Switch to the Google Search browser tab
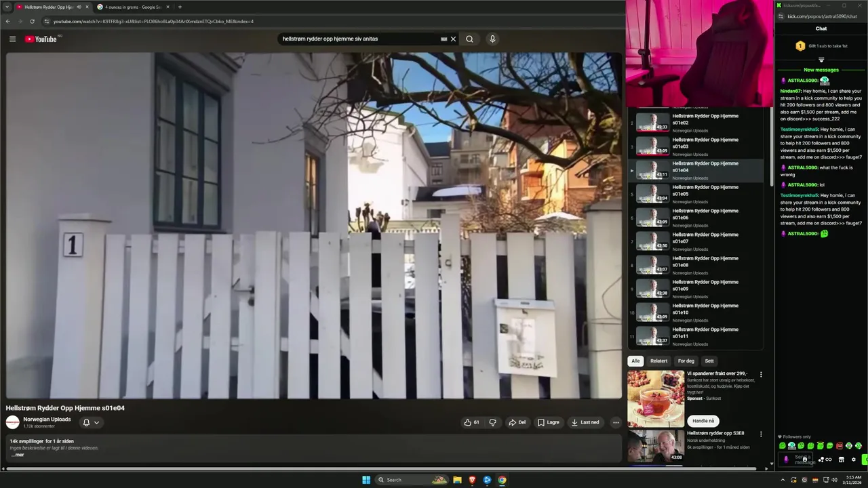Image resolution: width=868 pixels, height=488 pixels. (x=132, y=7)
